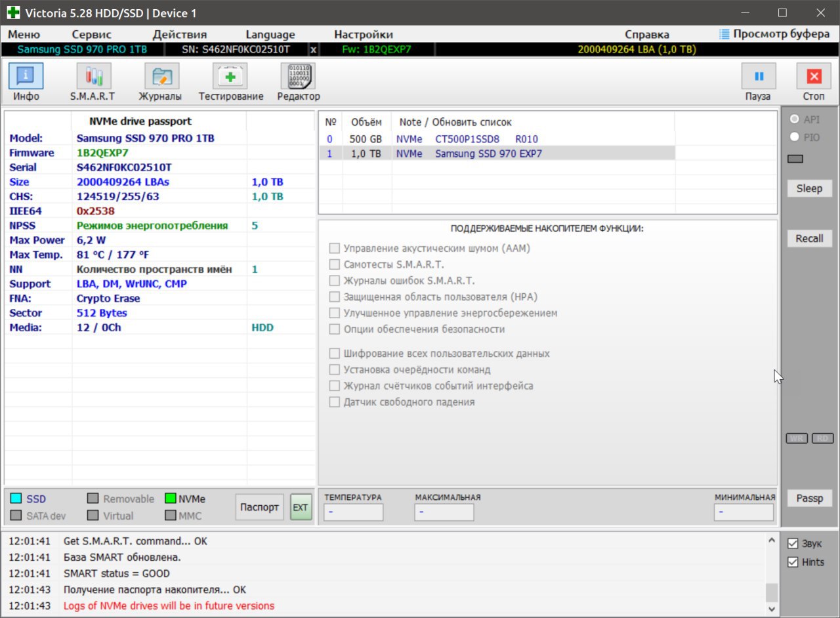Viewport: 840px width, 618px height.
Task: Click the Crypto Erase FNA value
Action: [x=108, y=299]
